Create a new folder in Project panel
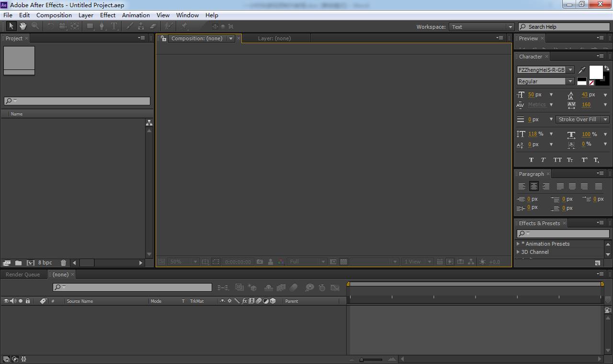Screen dimensions: 613x364 point(18,263)
